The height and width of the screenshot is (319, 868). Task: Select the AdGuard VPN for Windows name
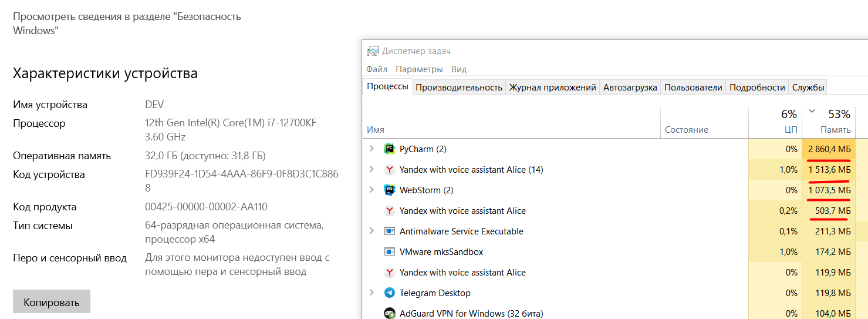[471, 314]
